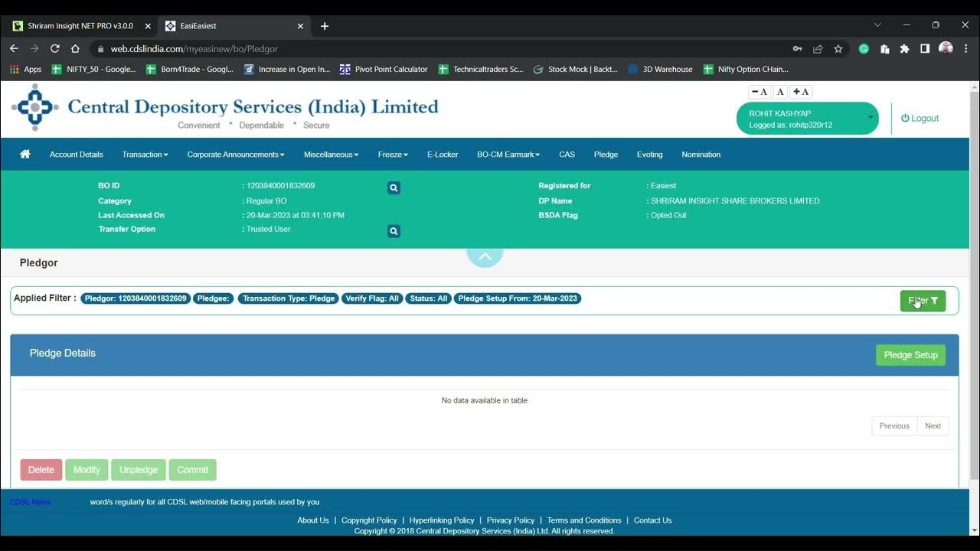Click the Pledge Setup button
The image size is (980, 551).
[x=910, y=355]
